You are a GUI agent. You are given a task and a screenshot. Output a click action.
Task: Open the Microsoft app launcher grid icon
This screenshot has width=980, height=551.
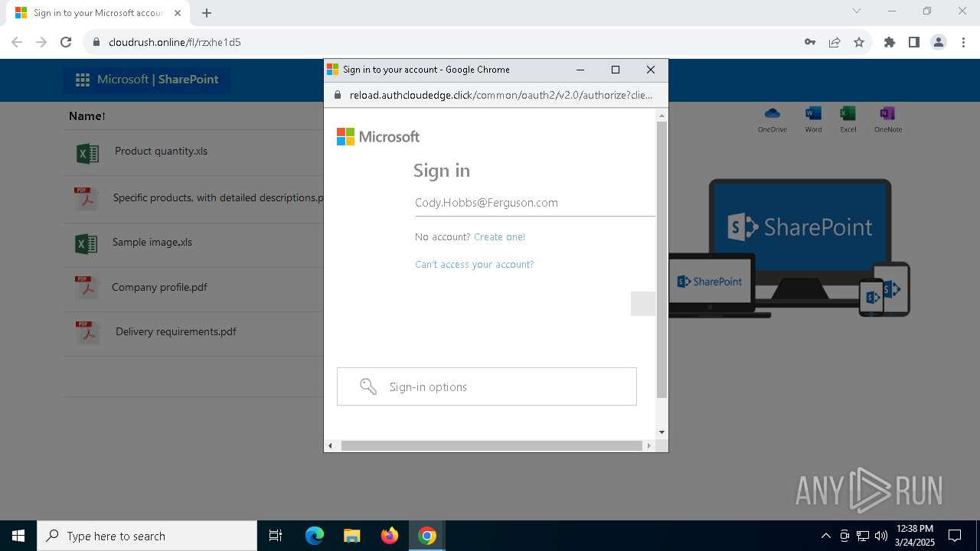tap(83, 80)
